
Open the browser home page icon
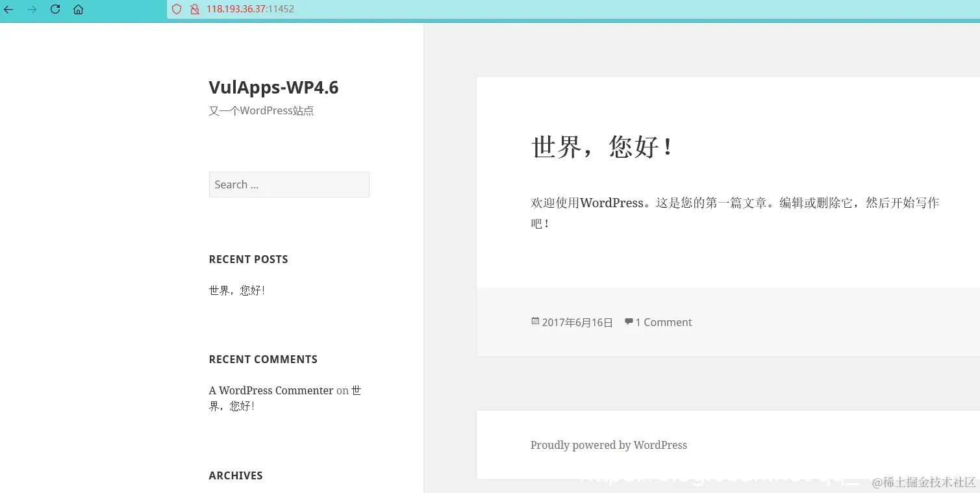tap(79, 10)
